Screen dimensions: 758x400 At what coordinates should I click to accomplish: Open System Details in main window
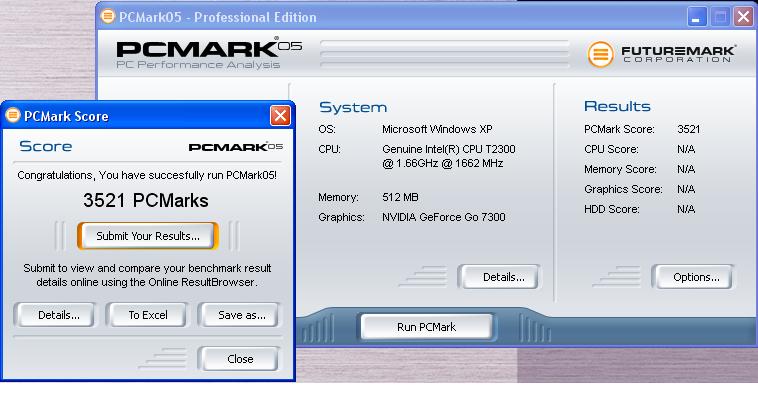500,277
